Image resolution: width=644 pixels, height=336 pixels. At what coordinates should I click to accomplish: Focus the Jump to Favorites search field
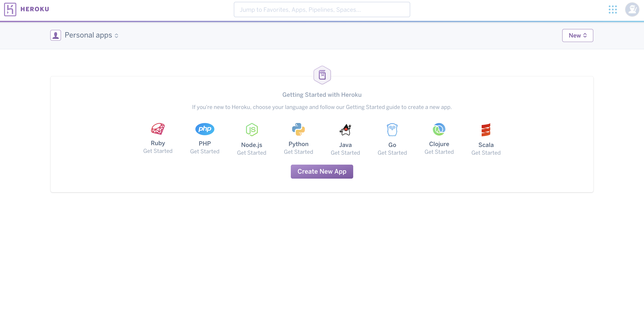tap(322, 9)
